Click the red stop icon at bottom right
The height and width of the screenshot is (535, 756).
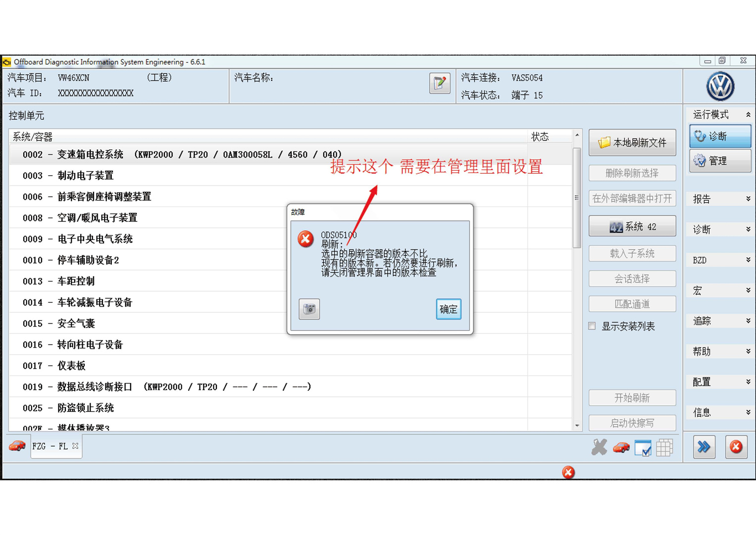tap(736, 447)
